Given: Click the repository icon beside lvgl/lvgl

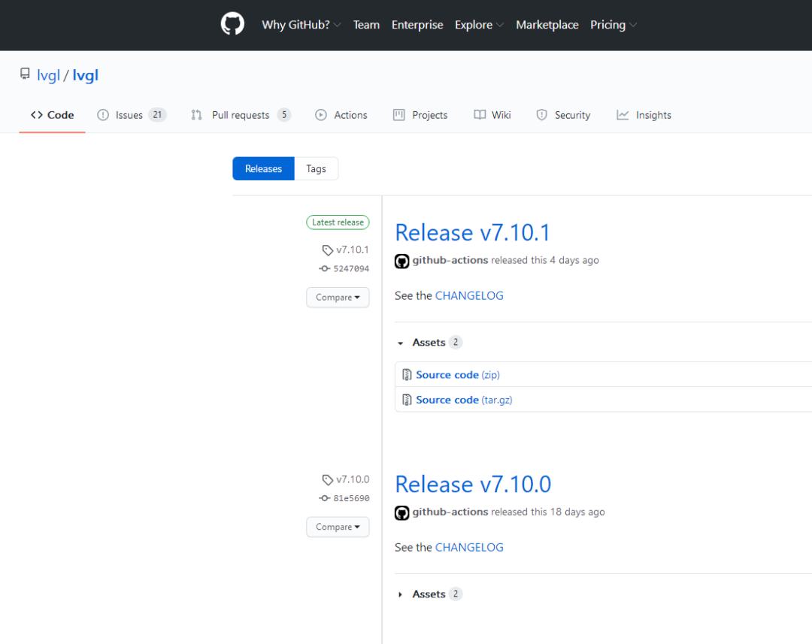Looking at the screenshot, I should [x=25, y=74].
